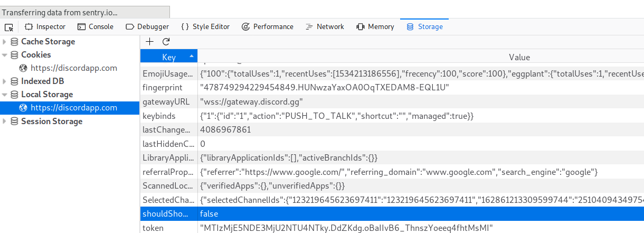Viewport: 644px width, 233px height.
Task: Open the Inspector tab
Action: point(45,26)
